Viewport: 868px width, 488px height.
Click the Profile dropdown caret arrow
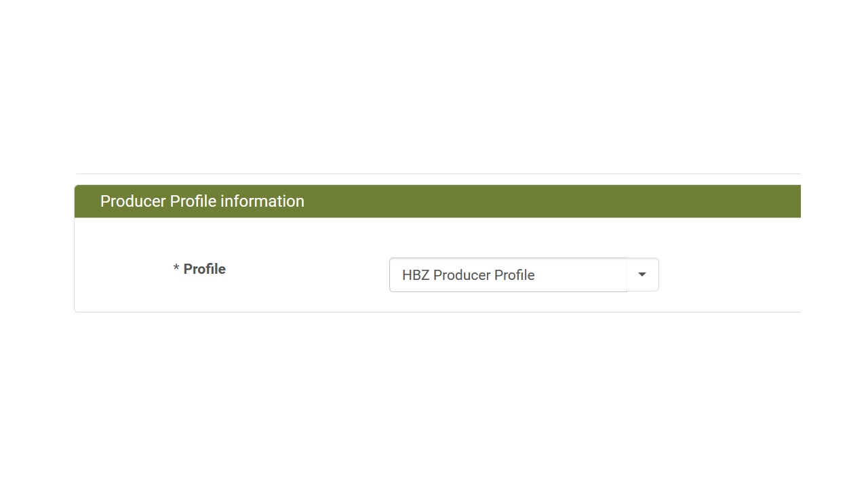(x=642, y=274)
